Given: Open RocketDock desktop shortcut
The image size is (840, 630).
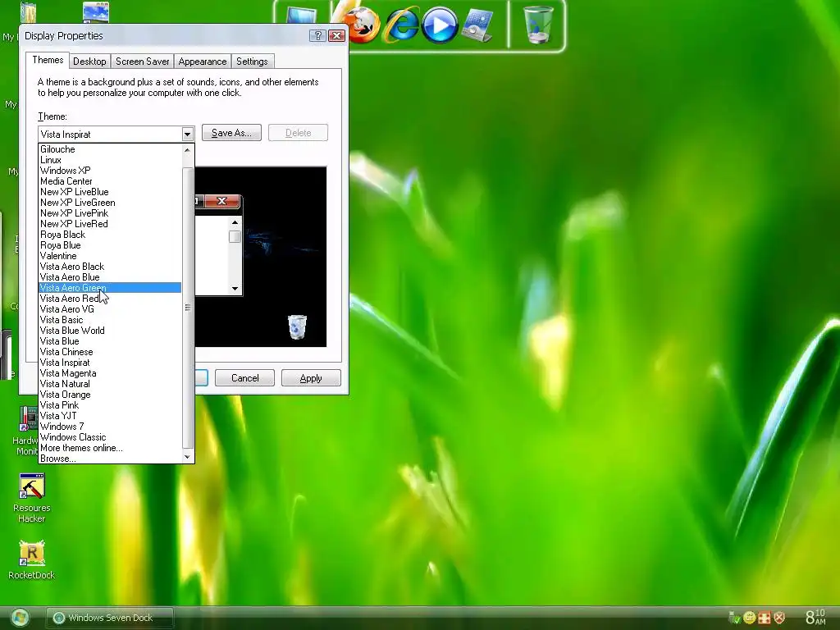Looking at the screenshot, I should pyautogui.click(x=32, y=560).
